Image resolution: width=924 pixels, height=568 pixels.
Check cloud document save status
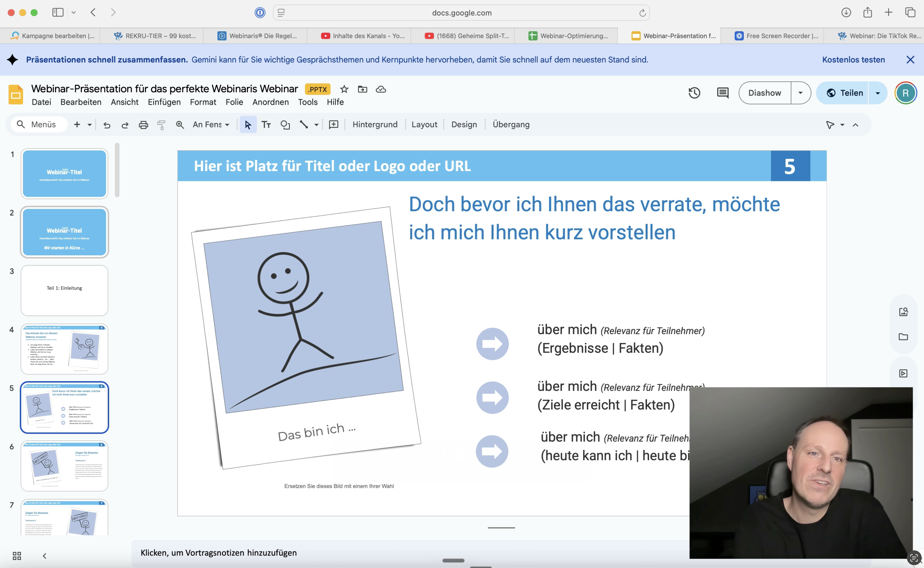(x=381, y=89)
